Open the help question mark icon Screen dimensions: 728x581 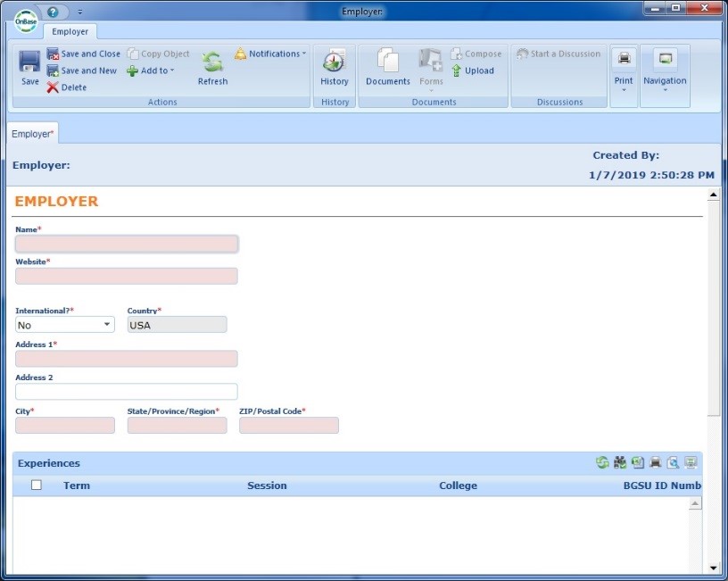click(54, 12)
